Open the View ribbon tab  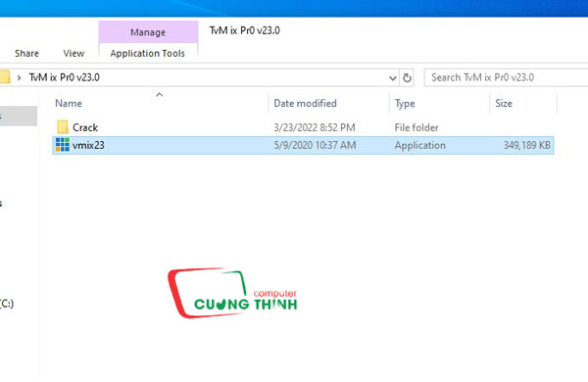[x=73, y=53]
